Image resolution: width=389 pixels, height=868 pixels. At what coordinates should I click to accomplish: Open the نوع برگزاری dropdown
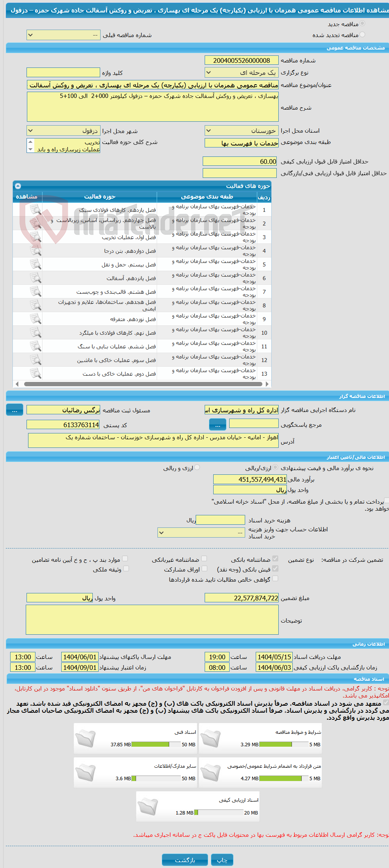point(242,73)
